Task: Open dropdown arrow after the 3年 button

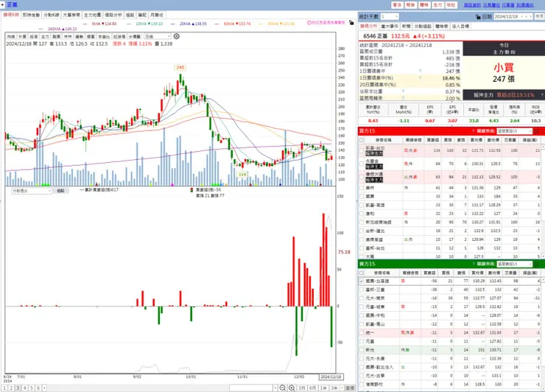Action: (342, 388)
